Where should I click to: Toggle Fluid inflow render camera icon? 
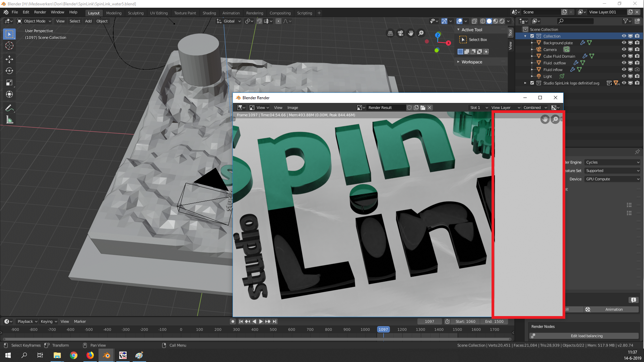(x=637, y=69)
